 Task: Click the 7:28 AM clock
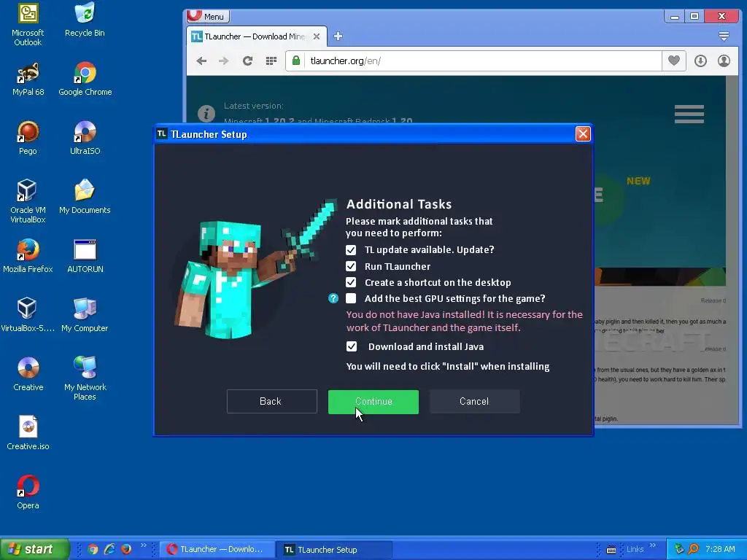point(720,549)
